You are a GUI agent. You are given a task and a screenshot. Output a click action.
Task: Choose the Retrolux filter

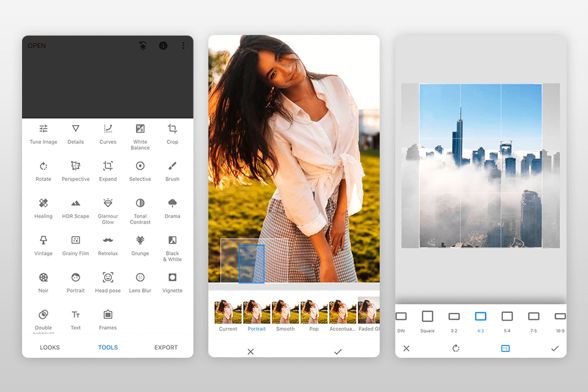pyautogui.click(x=108, y=246)
